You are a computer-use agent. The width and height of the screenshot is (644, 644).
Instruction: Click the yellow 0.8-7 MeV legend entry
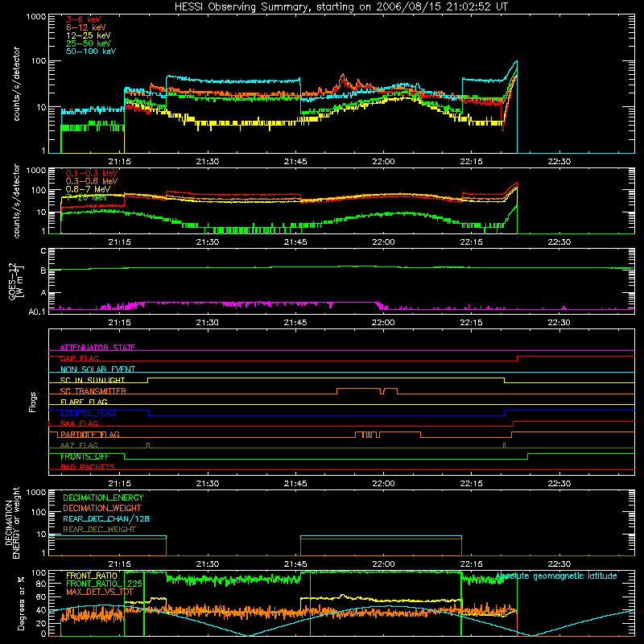coord(88,189)
